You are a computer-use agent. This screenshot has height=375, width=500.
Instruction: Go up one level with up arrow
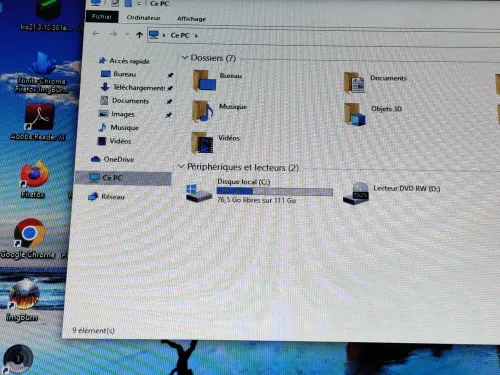(x=139, y=35)
